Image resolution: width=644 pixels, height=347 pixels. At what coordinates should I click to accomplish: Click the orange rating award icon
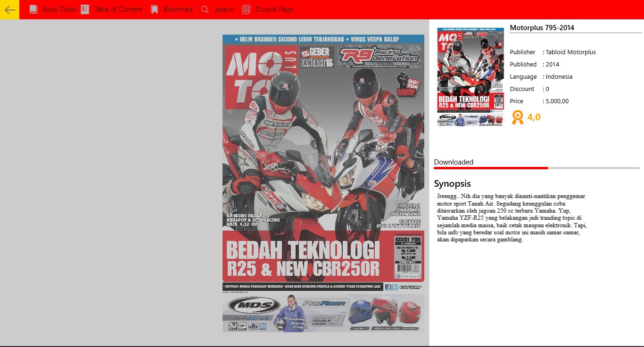point(518,117)
